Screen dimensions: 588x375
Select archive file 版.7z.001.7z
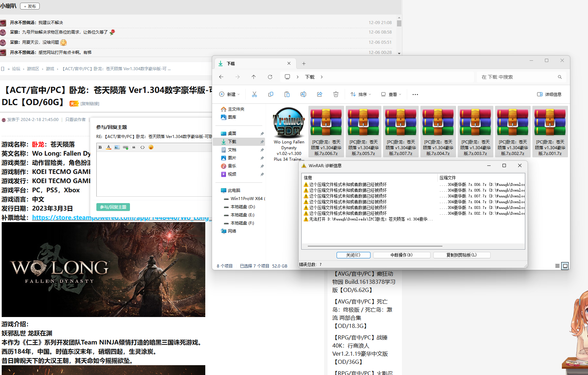[550, 132]
